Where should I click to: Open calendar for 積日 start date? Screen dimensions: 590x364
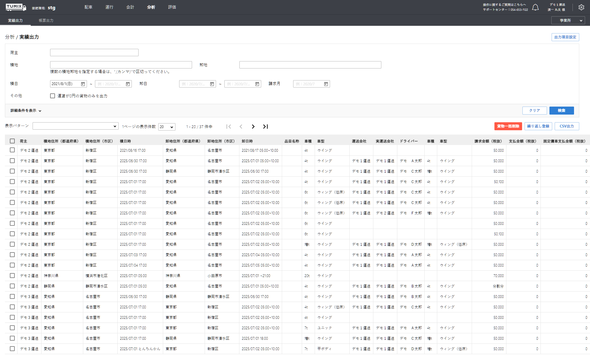[83, 84]
